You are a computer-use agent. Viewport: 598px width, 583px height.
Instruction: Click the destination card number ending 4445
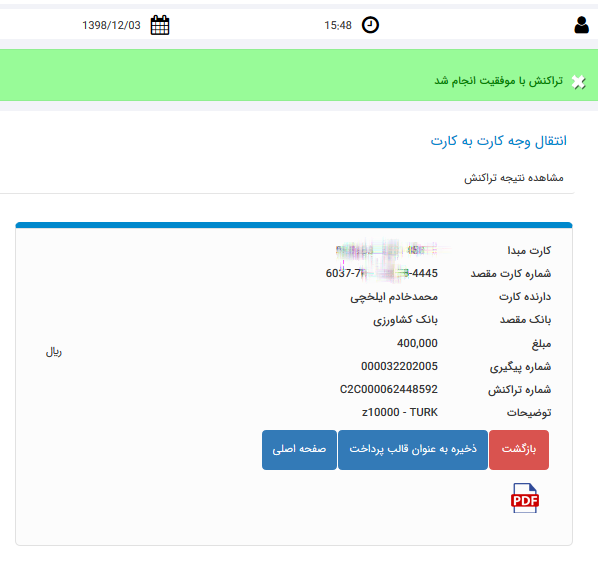[x=381, y=273]
